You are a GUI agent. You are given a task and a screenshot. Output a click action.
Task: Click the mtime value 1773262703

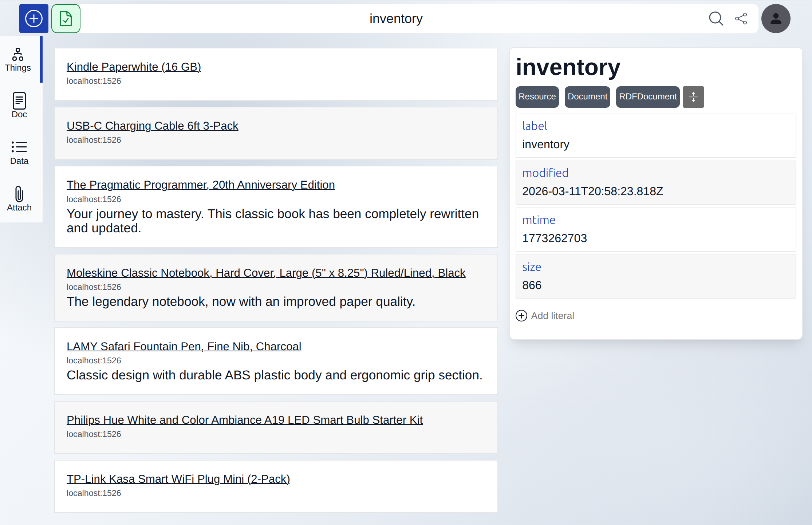click(555, 238)
